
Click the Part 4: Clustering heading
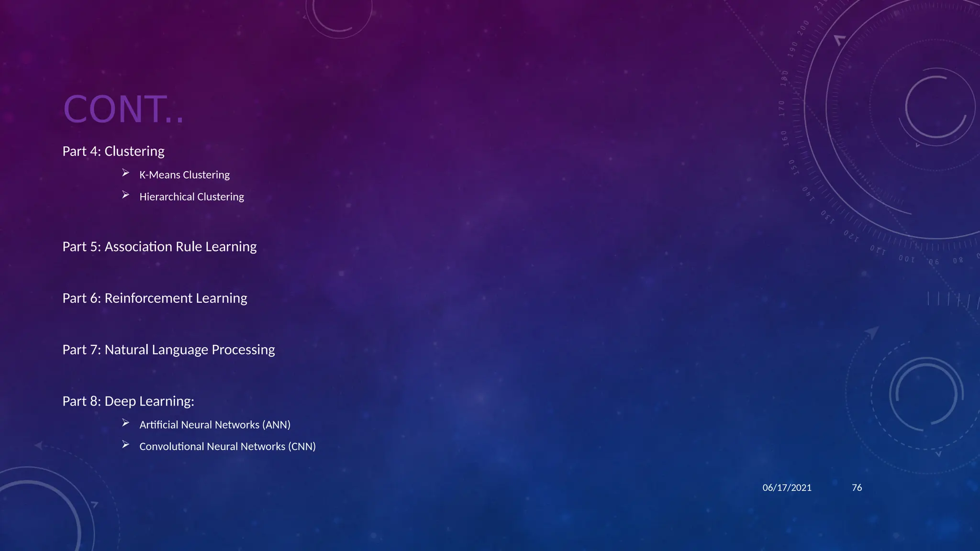(x=113, y=151)
